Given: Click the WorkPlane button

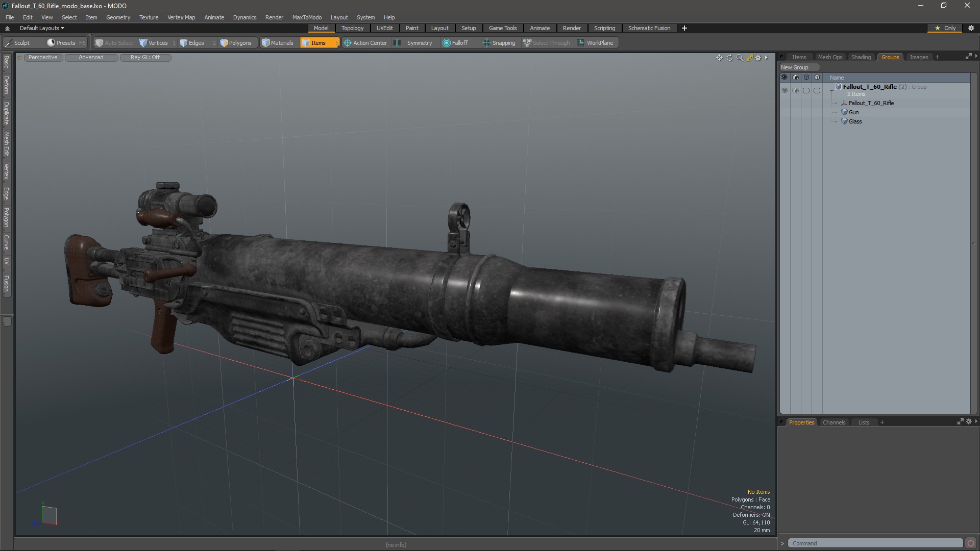Looking at the screenshot, I should click(596, 43).
